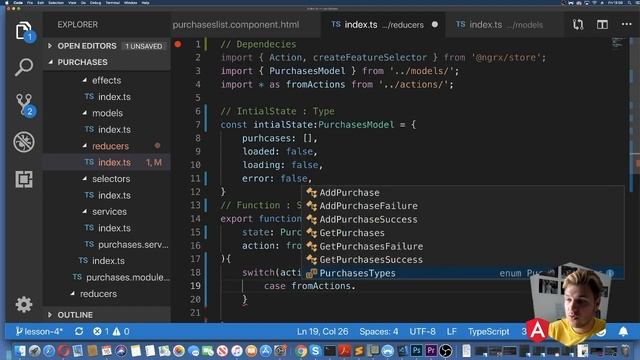Click Ln 19, Col 26 in status bar
The image size is (640, 360).
pos(322,331)
